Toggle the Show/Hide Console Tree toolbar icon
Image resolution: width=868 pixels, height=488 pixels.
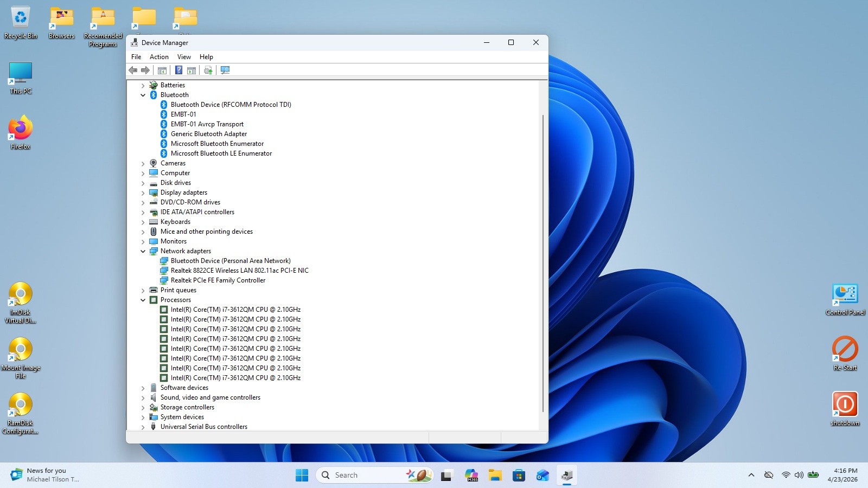pyautogui.click(x=162, y=70)
